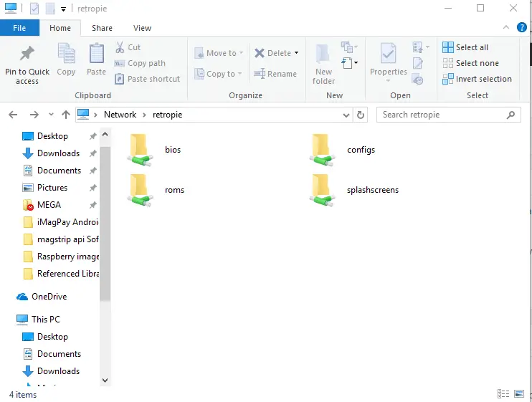Open Documents in Quick access
The image size is (532, 402).
(59, 171)
